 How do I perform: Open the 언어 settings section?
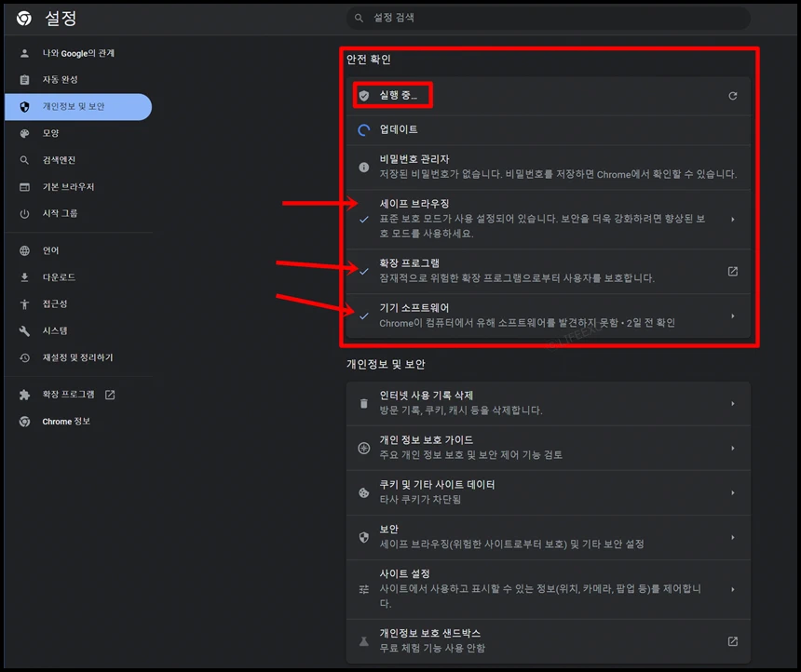(x=78, y=250)
